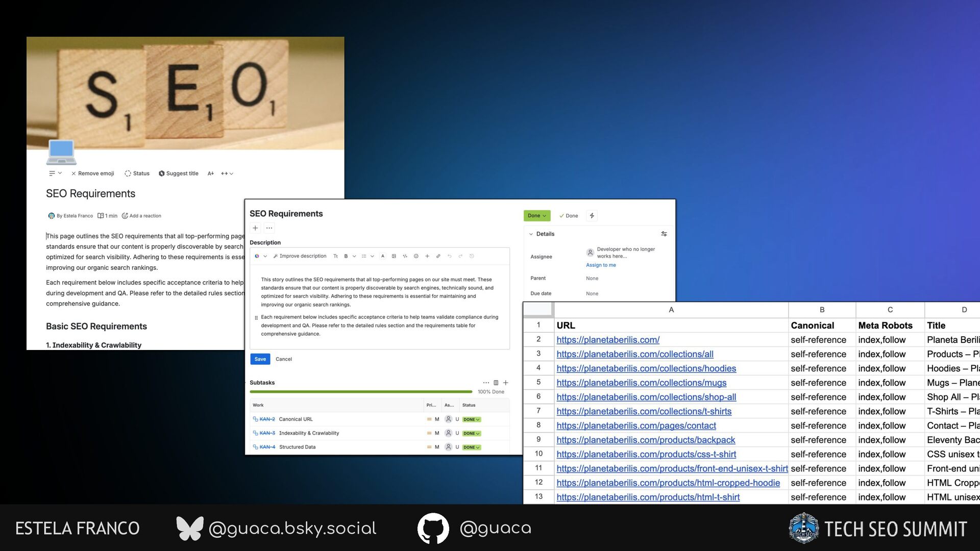Open the DONE status dropdown for KAN-2

coord(471,419)
